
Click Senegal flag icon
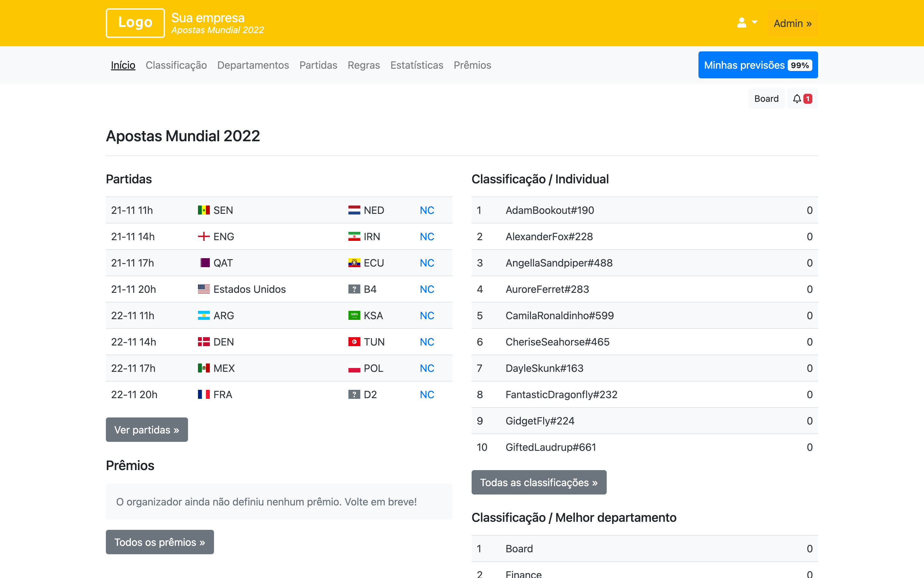(204, 210)
